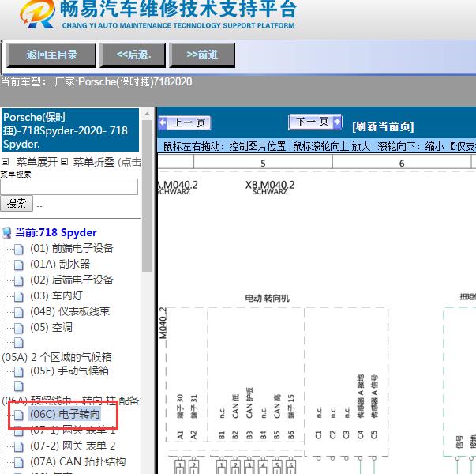Click the sidebar vertical scrollbar thumb
Screen dimensions: 476x474
148,196
